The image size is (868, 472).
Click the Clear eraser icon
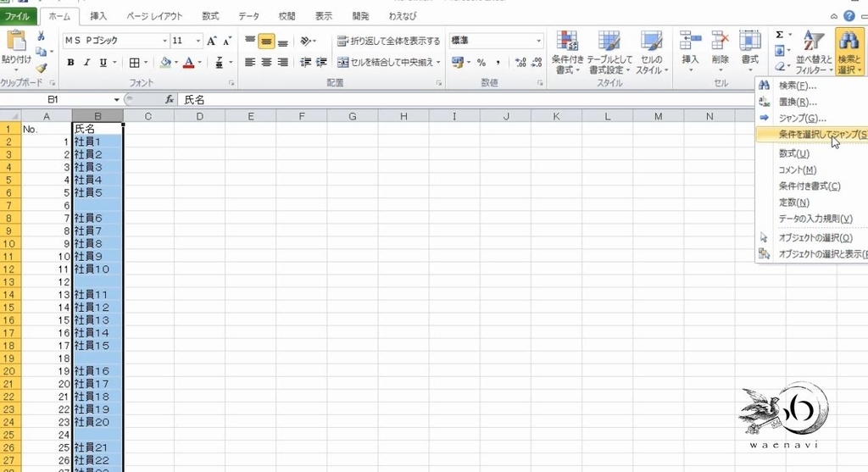[780, 67]
